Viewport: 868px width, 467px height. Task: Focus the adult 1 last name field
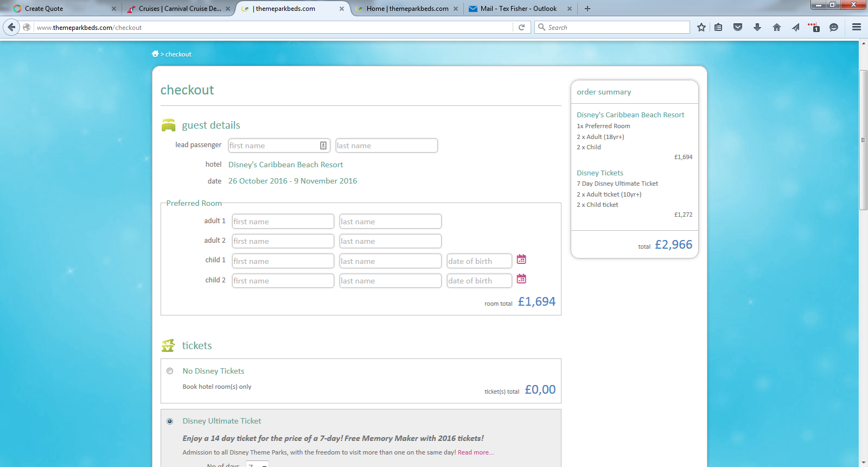click(x=390, y=222)
